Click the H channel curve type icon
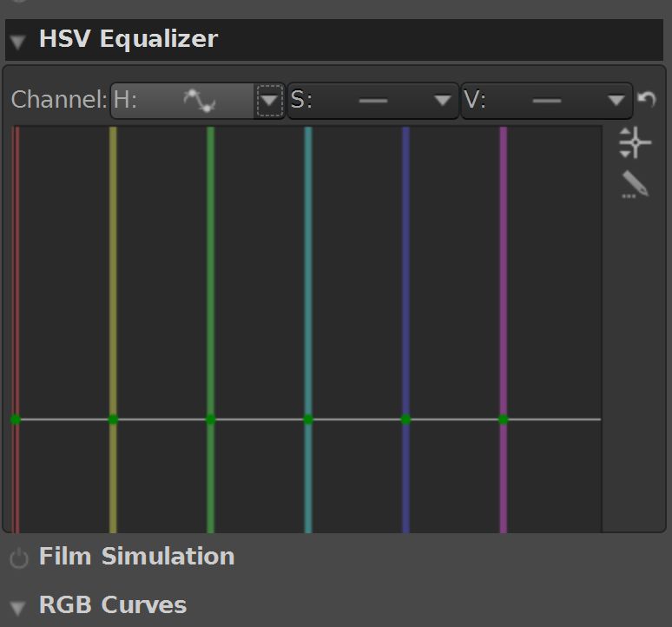 pos(198,101)
